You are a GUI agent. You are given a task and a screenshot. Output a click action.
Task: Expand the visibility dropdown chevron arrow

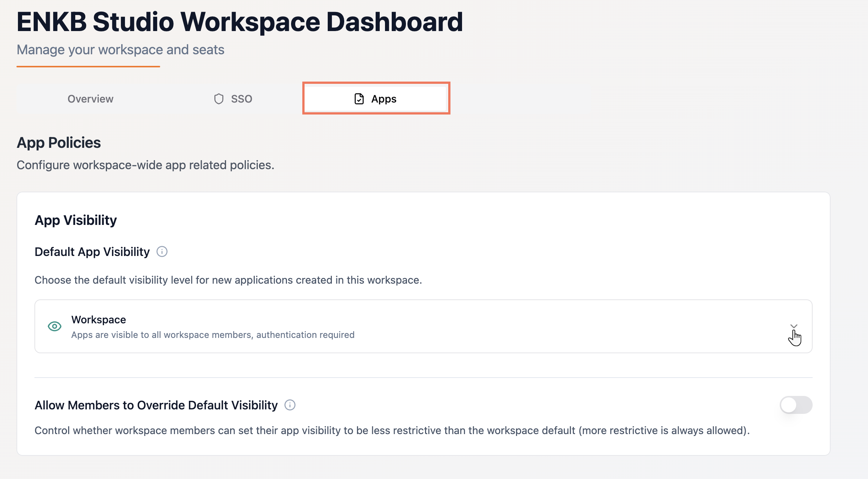point(794,326)
